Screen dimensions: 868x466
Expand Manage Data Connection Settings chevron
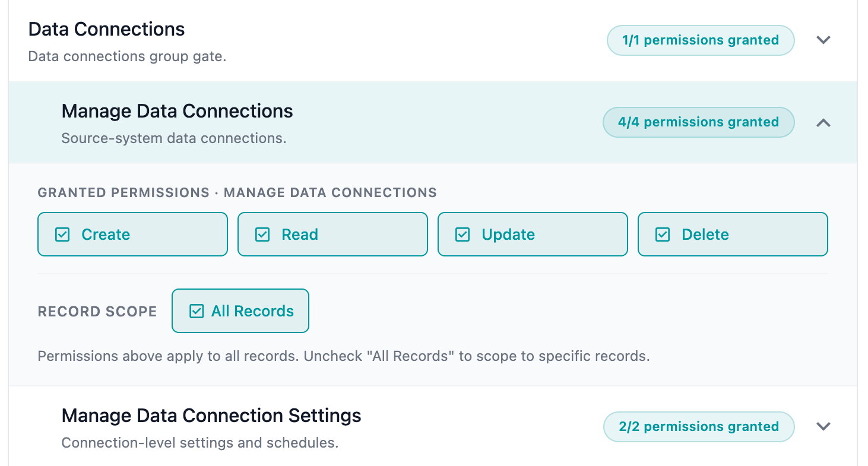tap(823, 427)
